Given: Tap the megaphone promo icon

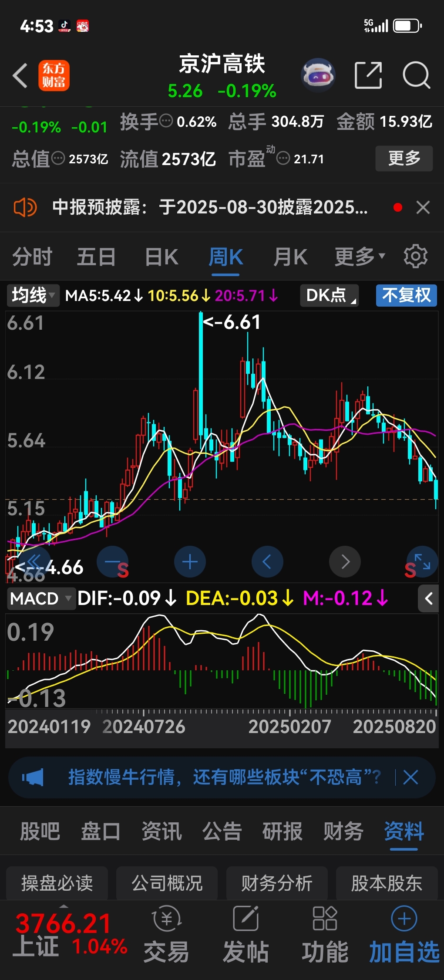Looking at the screenshot, I should 33,777.
